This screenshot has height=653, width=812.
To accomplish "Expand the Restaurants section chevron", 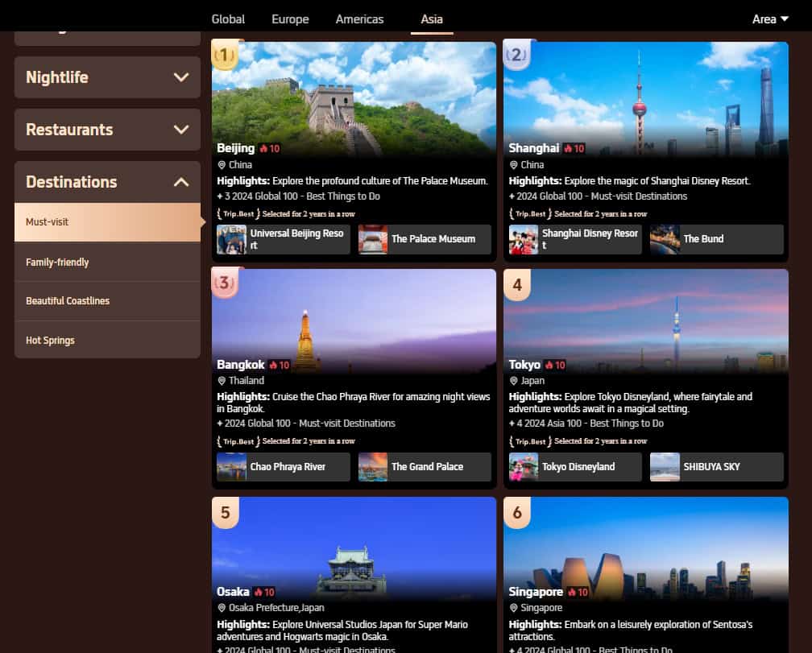I will click(x=181, y=130).
